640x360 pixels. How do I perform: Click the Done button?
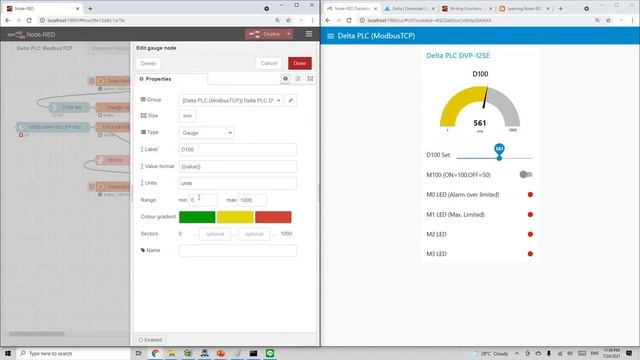300,63
